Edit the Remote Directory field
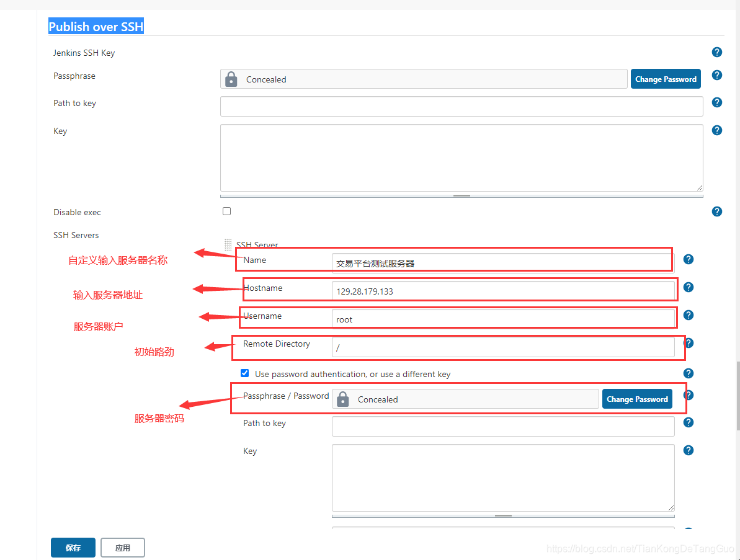The image size is (740, 560). 503,347
